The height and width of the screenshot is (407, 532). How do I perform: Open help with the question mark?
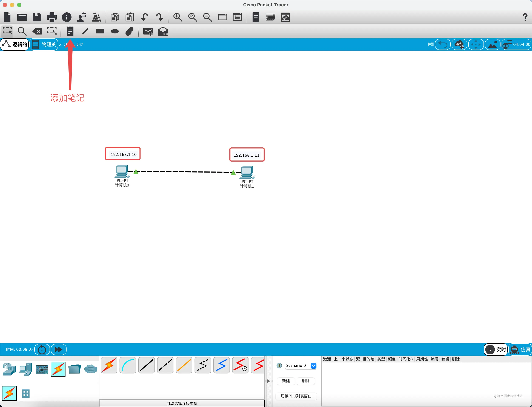(525, 17)
